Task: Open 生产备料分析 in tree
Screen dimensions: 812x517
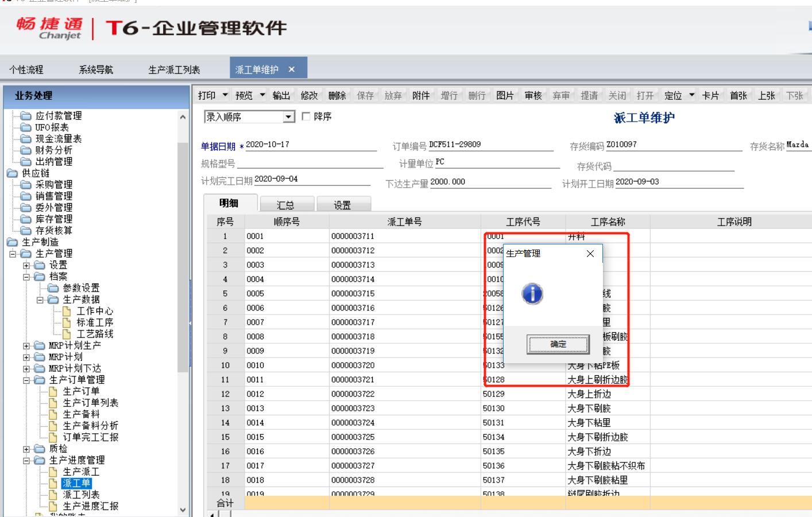Action: pos(84,426)
